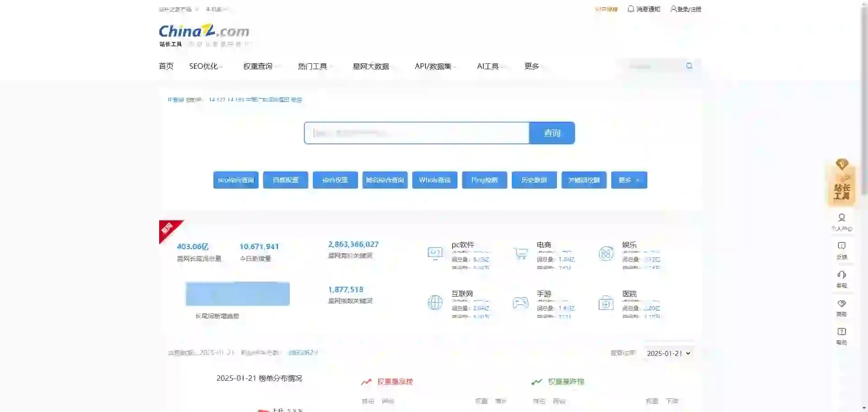
Task: Click the red 权重暴涨榜 trend icon
Action: (366, 382)
